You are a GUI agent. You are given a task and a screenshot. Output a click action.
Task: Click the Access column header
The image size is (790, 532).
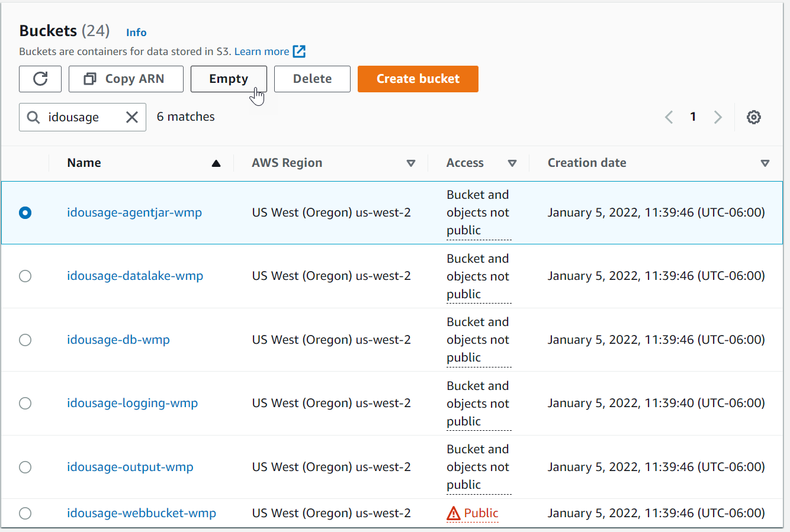(465, 163)
